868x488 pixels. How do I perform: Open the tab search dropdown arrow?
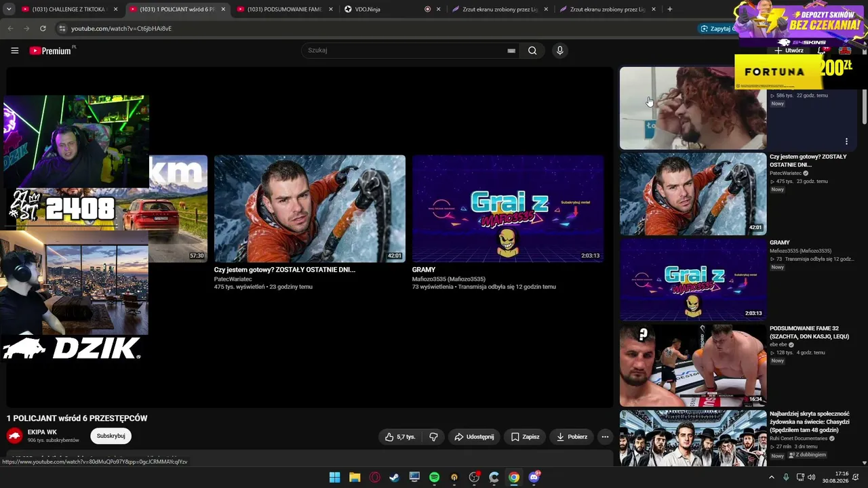[x=10, y=9]
